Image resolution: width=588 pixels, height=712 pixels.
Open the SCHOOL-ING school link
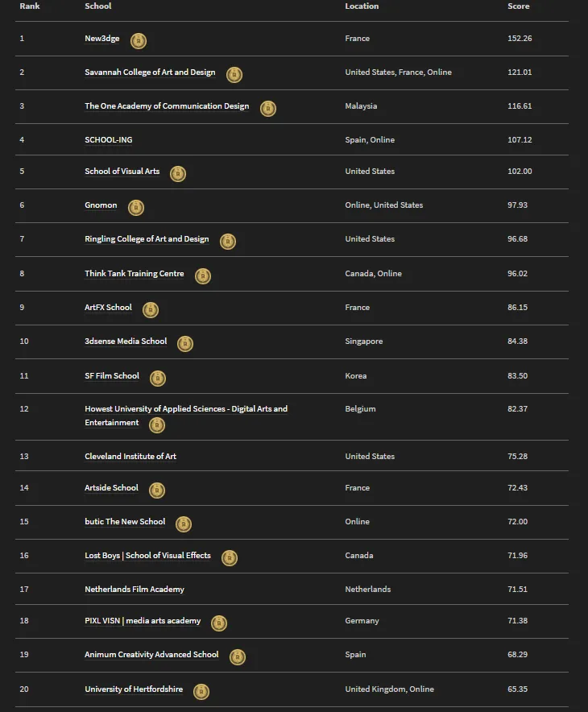point(109,140)
